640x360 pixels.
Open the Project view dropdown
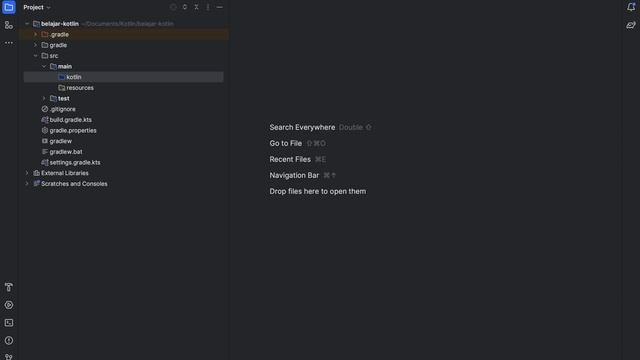(37, 7)
